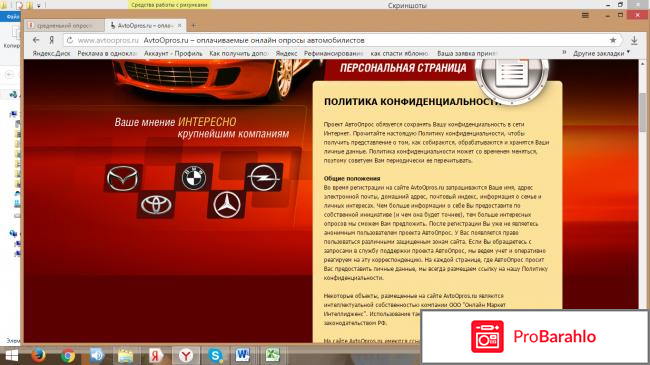The width and height of the screenshot is (650, 365).
Task: Open the browser hamburger menu
Action: coord(585,15)
